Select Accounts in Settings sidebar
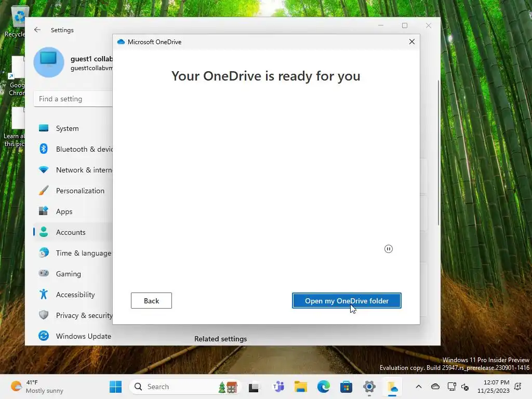Screen dimensions: 532x399 pyautogui.click(x=73, y=232)
